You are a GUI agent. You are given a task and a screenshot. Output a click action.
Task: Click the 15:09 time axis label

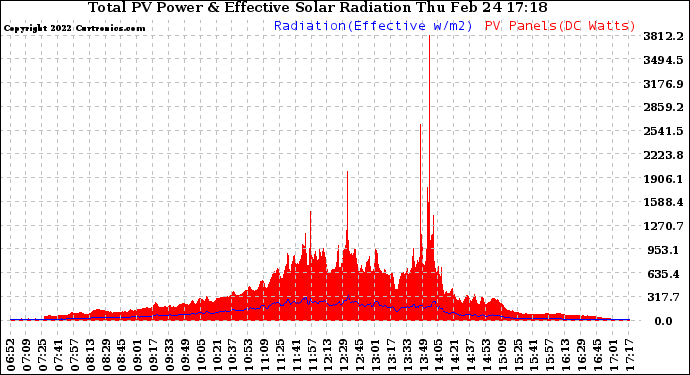click(502, 355)
